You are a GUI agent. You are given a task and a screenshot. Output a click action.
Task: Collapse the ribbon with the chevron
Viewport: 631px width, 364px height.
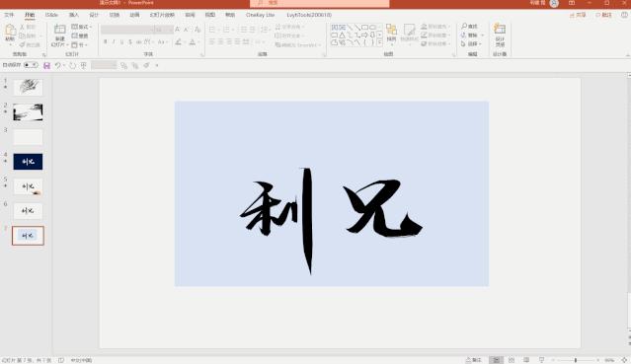coord(627,55)
